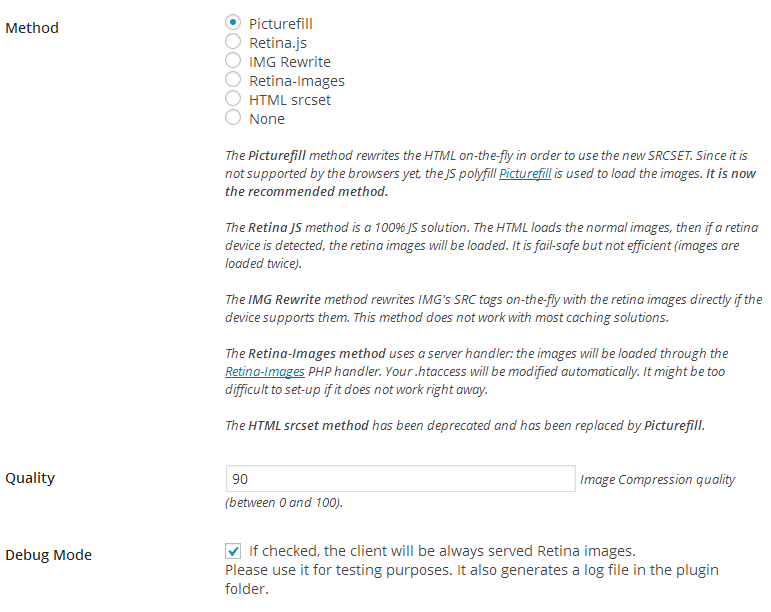This screenshot has height=612, width=771.
Task: Select the IMG Rewrite radio option
Action: click(x=233, y=61)
